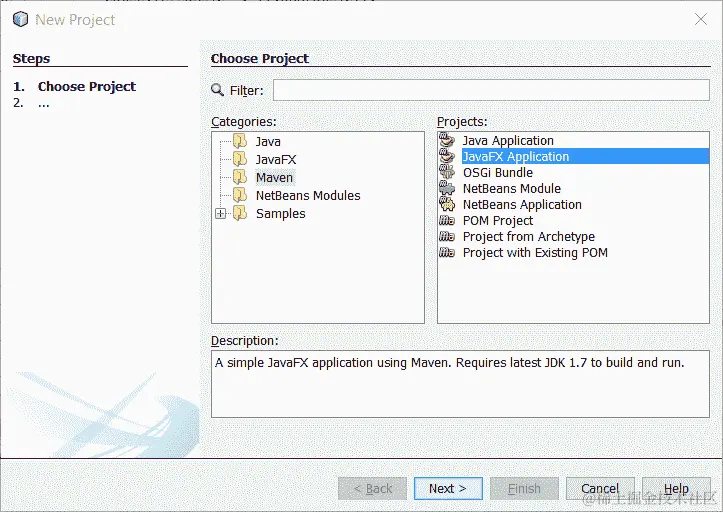Expand the Samples category node
Screen dimensions: 723x512
pyautogui.click(x=220, y=214)
